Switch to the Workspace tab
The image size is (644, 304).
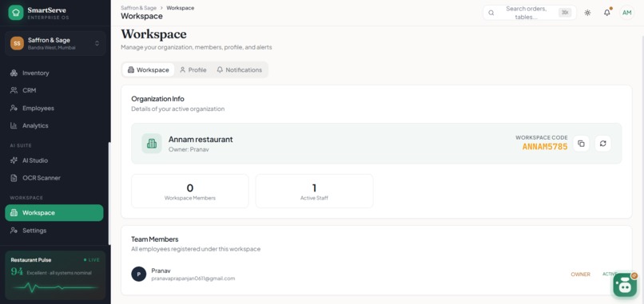149,69
